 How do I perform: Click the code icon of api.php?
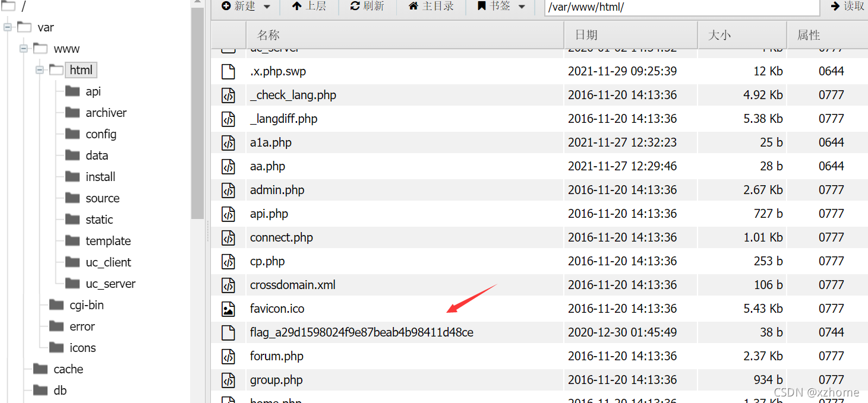(228, 214)
